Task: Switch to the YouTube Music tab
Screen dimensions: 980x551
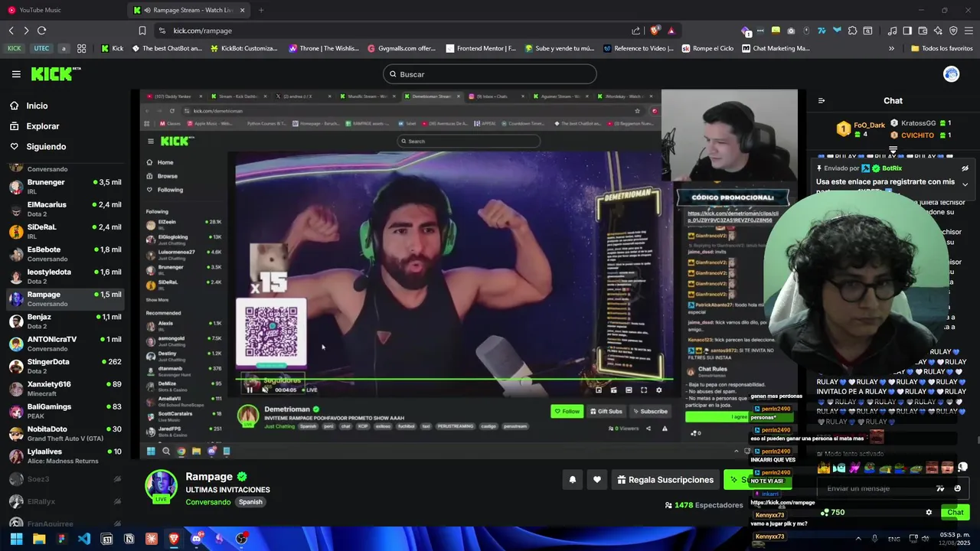Action: coord(61,10)
